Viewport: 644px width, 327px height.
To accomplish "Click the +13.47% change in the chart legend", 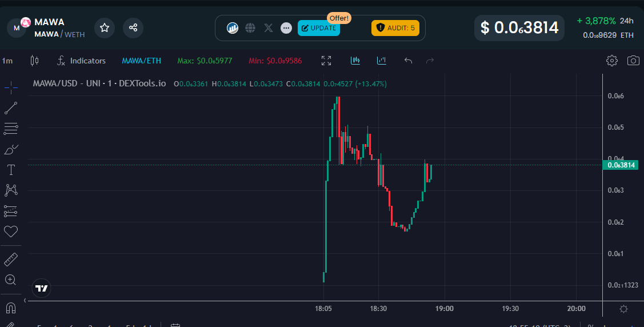I will coord(371,84).
